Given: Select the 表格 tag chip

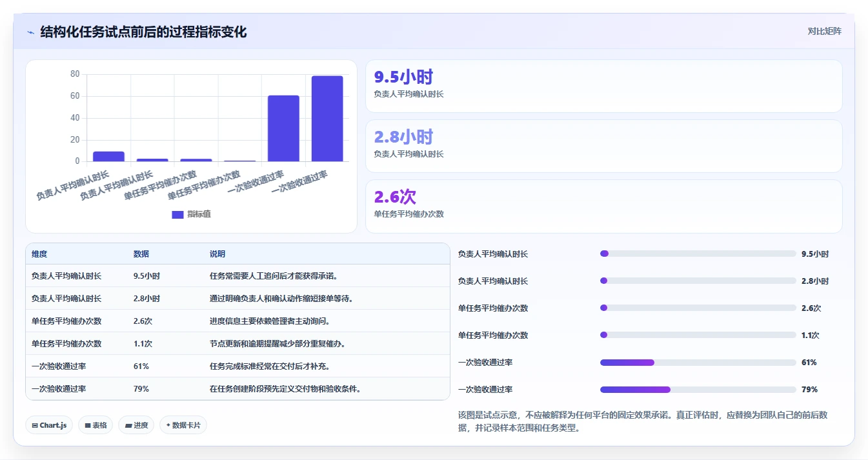Looking at the screenshot, I should pos(96,425).
